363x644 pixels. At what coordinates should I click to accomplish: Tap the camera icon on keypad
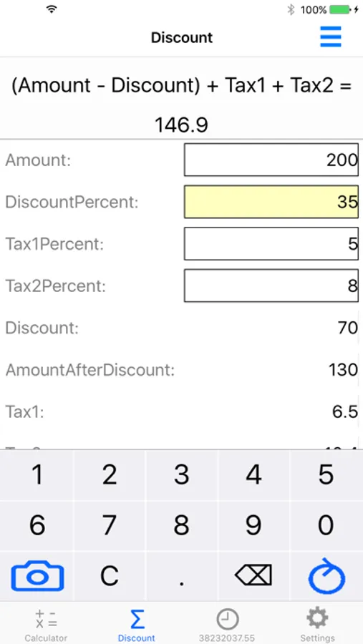37,577
